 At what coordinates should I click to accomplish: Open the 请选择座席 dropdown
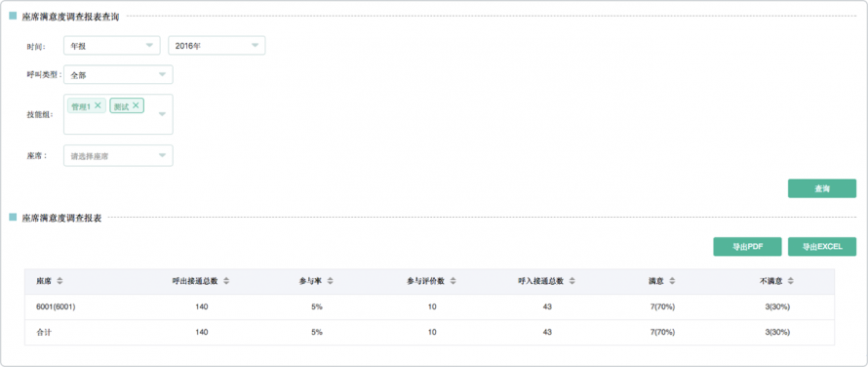pos(118,156)
